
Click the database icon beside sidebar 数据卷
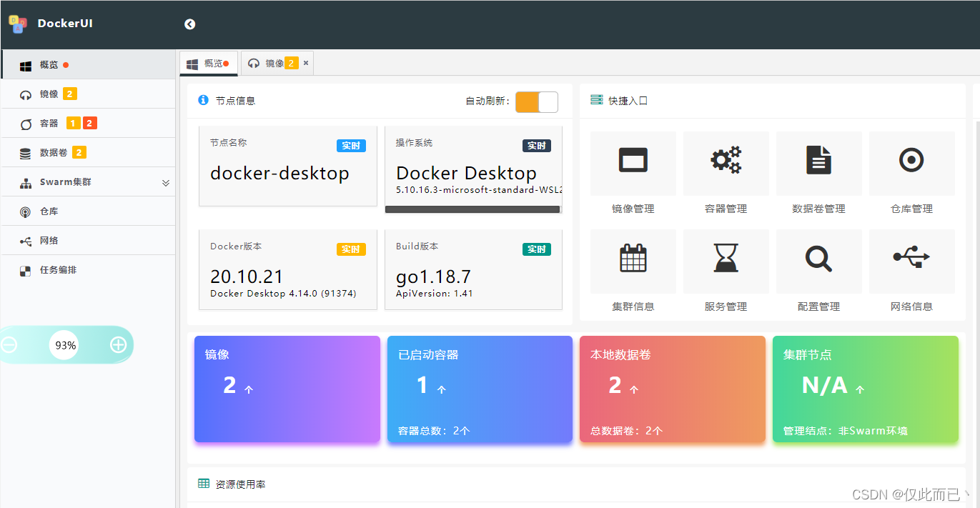pos(26,153)
